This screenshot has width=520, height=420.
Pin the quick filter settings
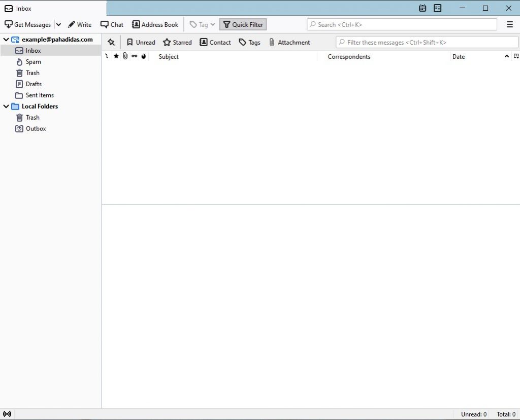coord(111,42)
